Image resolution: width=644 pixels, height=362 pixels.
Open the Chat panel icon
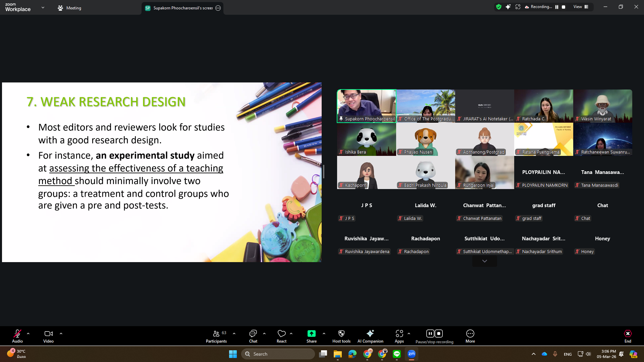(x=253, y=334)
